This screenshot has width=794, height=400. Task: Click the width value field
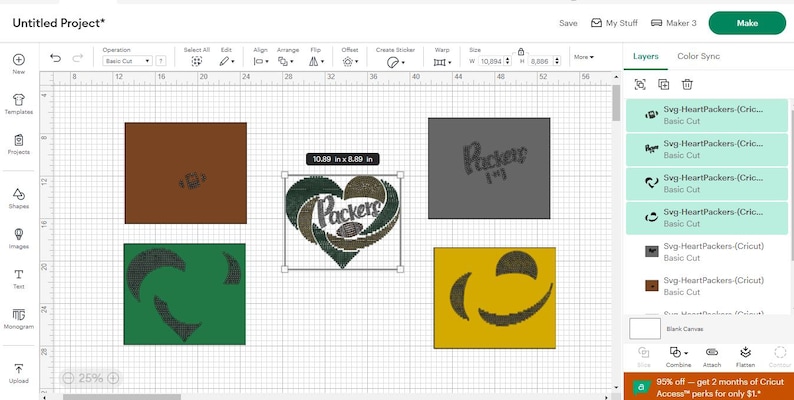point(491,61)
